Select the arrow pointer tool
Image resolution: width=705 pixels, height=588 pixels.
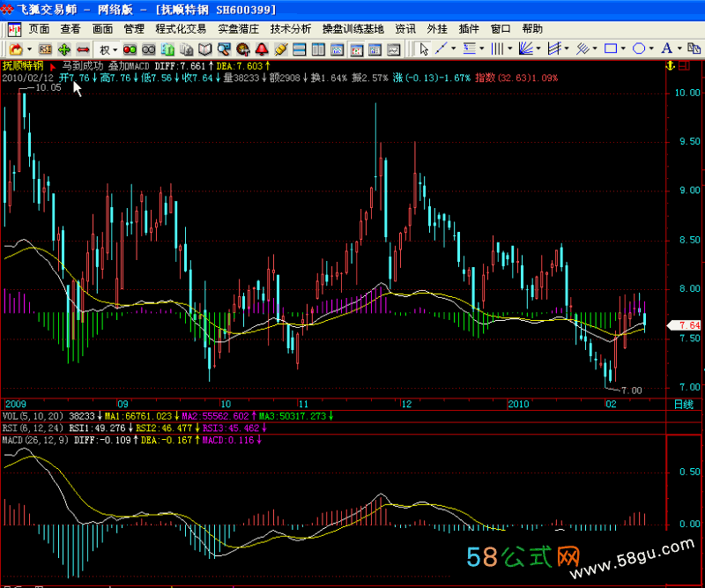(424, 48)
